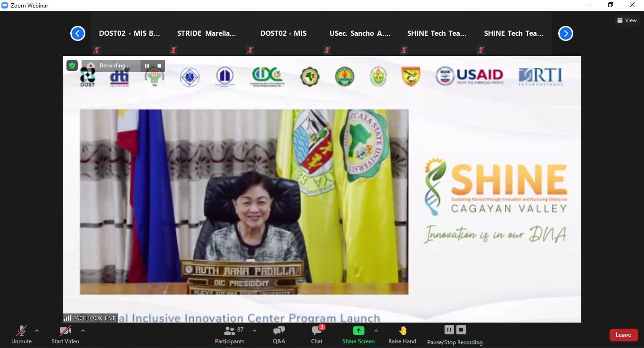Show next panelist thumbnails with right arrow
Image resolution: width=644 pixels, height=348 pixels.
(x=566, y=33)
